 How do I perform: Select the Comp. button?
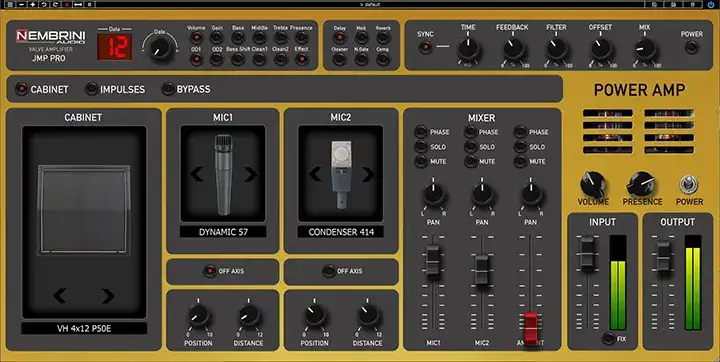[x=383, y=59]
